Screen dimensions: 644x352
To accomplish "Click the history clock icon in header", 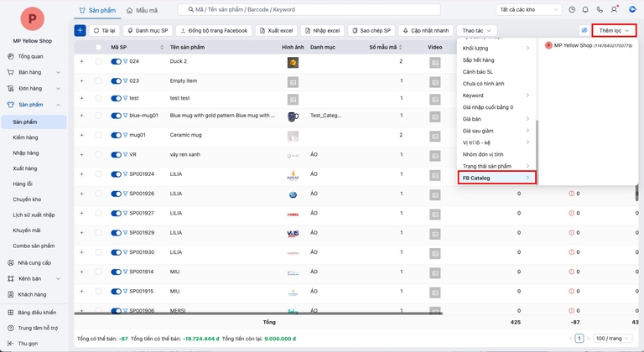I will pyautogui.click(x=572, y=10).
